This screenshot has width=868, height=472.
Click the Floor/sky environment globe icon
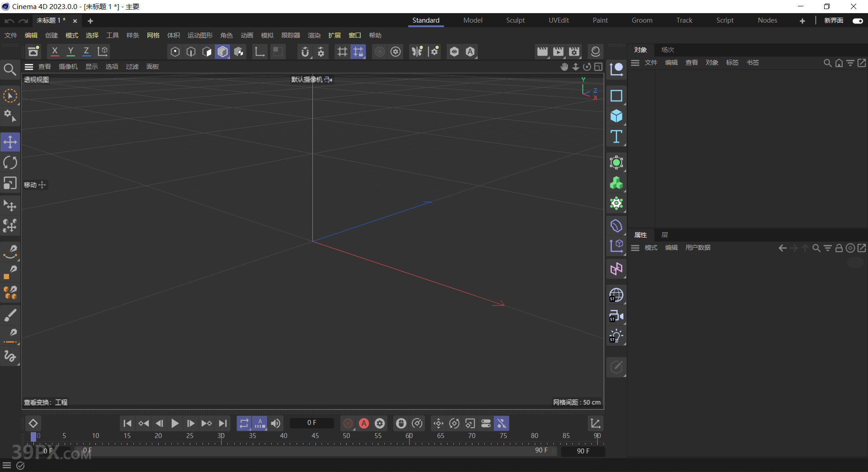[616, 296]
